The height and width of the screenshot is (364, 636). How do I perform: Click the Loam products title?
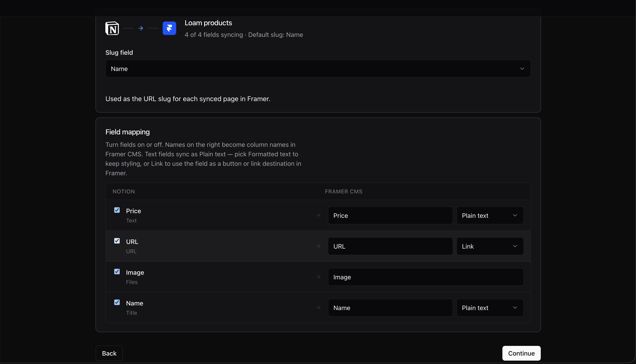pos(208,23)
